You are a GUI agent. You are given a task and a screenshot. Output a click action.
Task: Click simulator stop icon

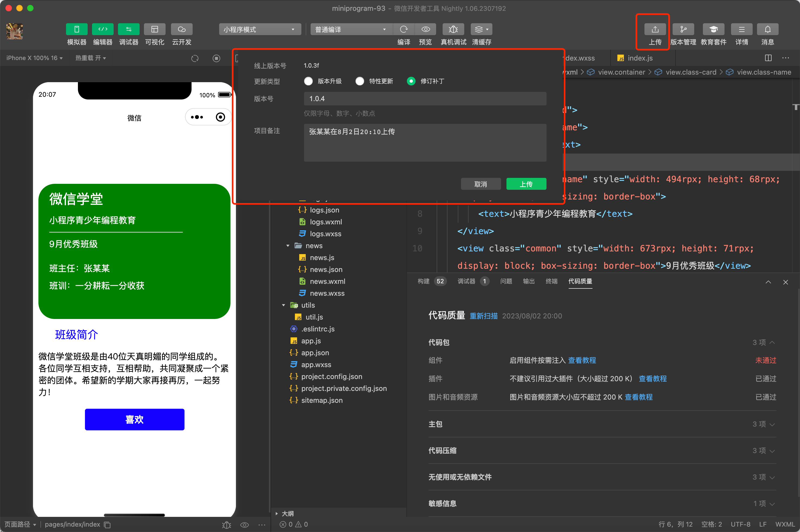pos(216,58)
